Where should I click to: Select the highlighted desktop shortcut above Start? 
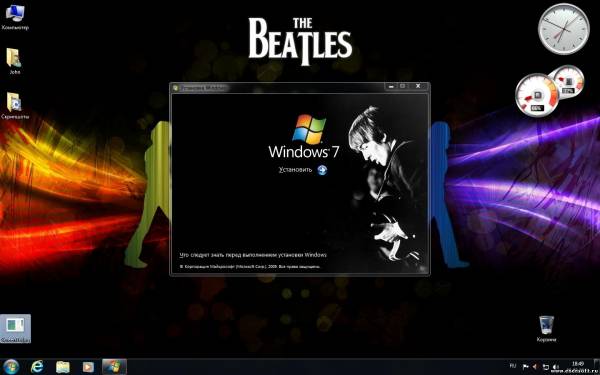(15, 329)
